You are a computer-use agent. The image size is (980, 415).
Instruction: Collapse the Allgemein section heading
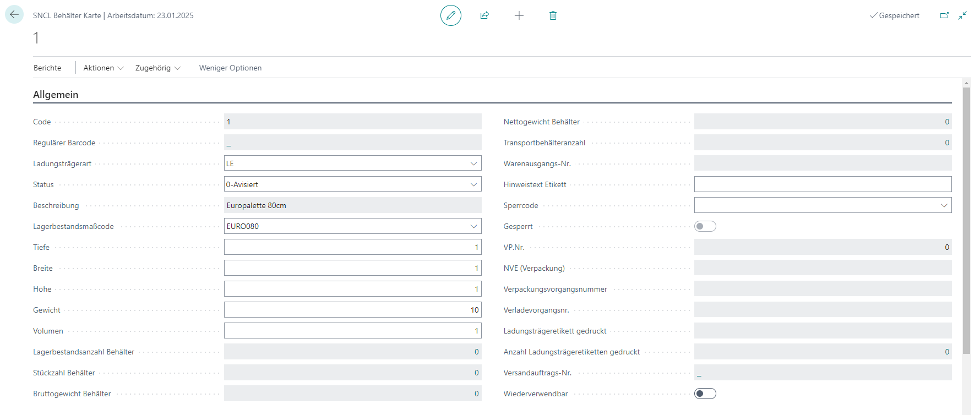pos(56,95)
